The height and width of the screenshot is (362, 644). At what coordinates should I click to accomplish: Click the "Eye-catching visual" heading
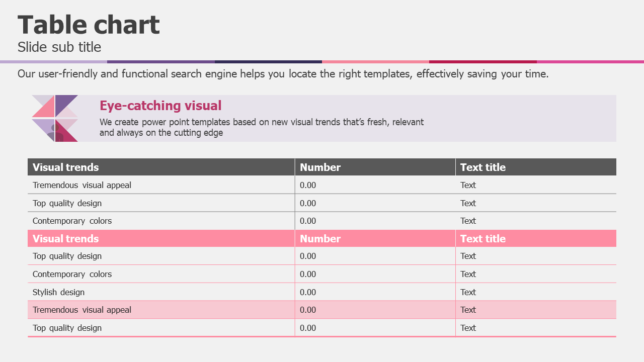[160, 106]
